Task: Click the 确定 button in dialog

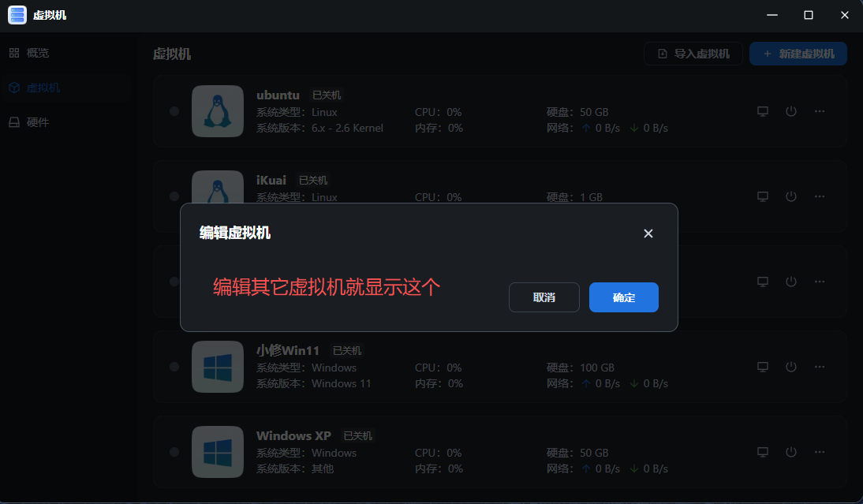Action: 623,297
